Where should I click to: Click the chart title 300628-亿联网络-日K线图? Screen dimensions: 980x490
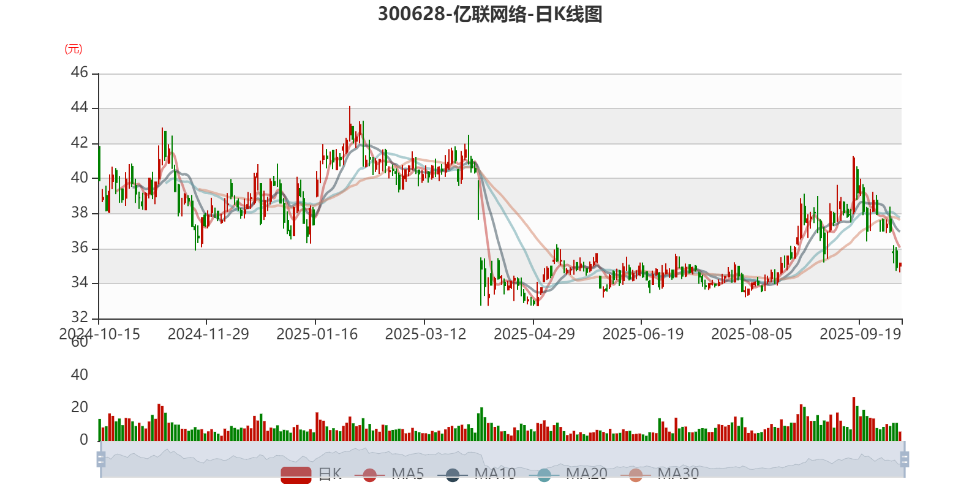tap(490, 14)
